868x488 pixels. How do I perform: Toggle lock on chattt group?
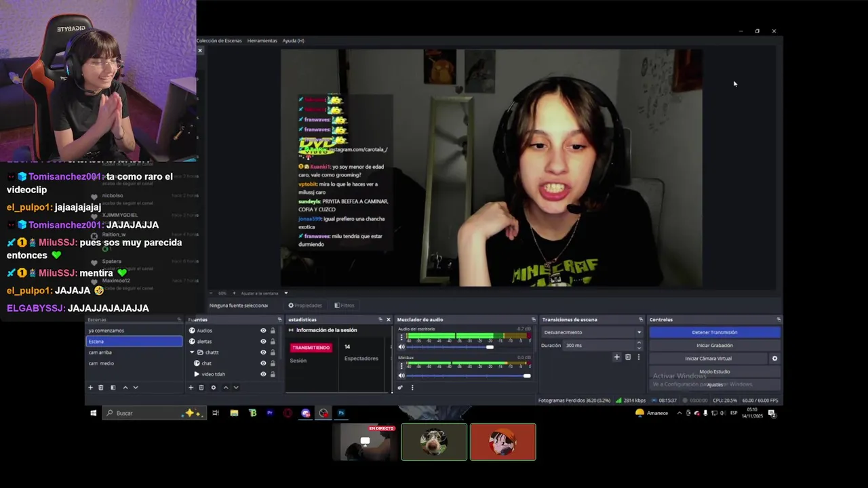point(273,352)
